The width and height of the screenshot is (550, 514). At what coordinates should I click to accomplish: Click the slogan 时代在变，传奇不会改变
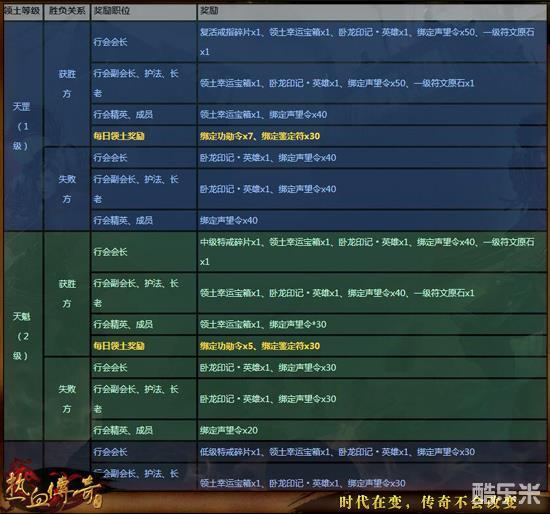[428, 502]
